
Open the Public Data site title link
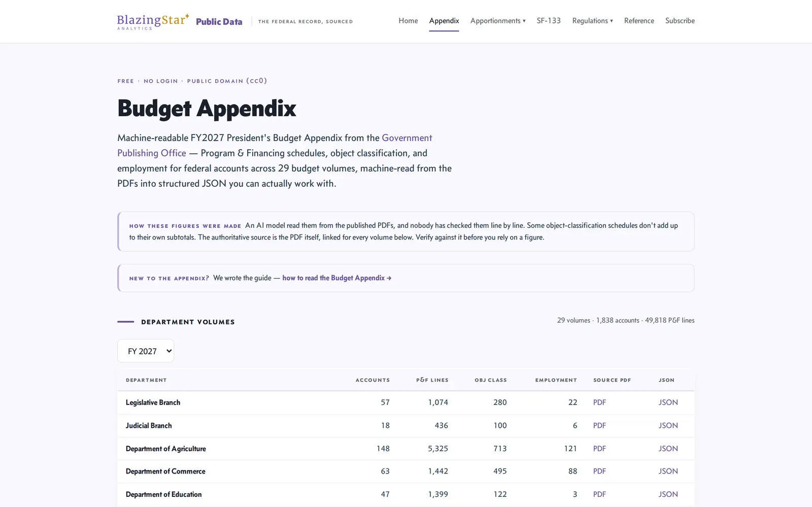pyautogui.click(x=219, y=21)
